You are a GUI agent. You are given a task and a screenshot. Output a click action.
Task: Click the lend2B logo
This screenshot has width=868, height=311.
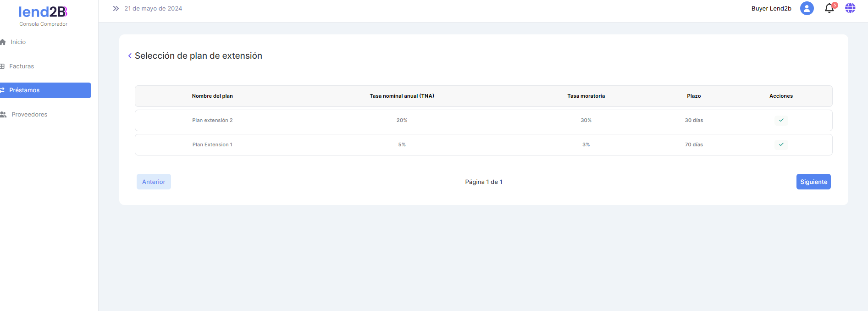43,12
